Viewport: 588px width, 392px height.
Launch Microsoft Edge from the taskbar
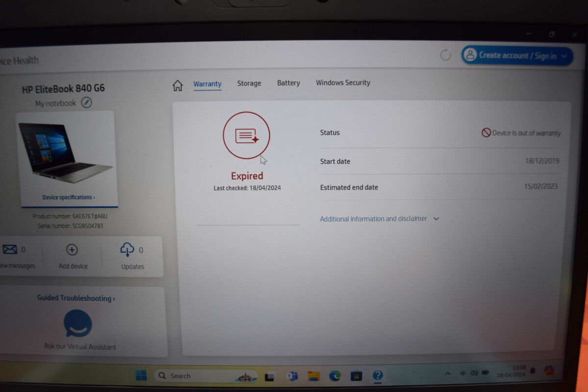335,376
